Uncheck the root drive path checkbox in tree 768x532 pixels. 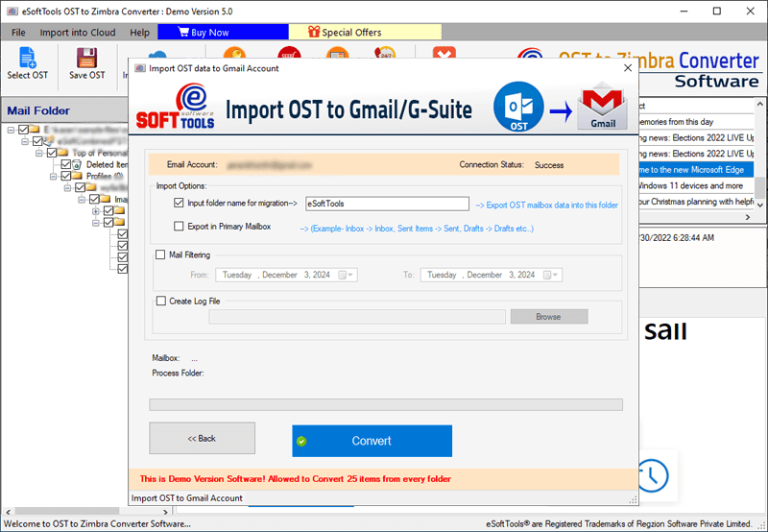[x=23, y=130]
